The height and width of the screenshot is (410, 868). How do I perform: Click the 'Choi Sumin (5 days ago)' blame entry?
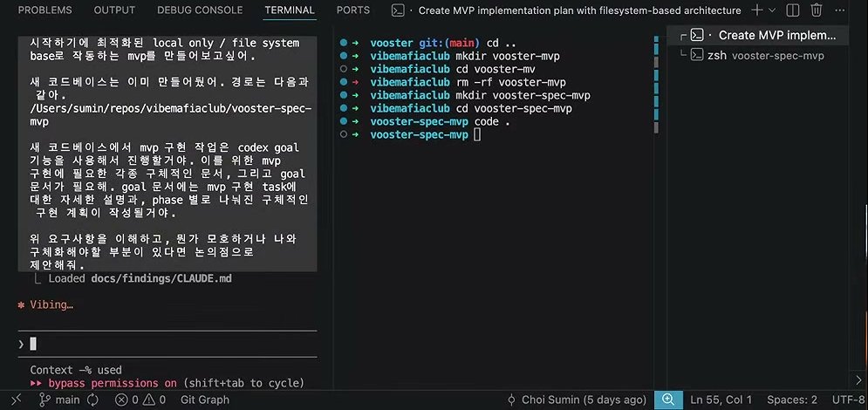point(577,400)
